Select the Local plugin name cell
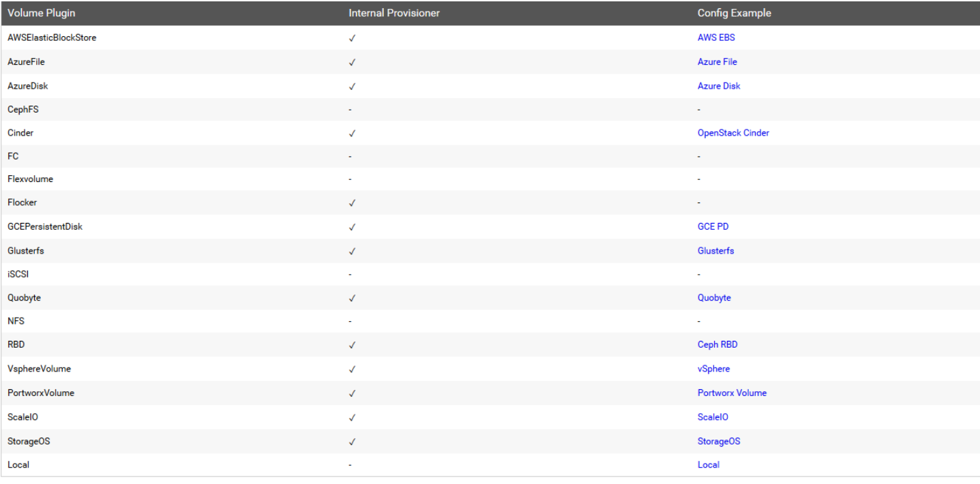980x484 pixels. coord(18,465)
